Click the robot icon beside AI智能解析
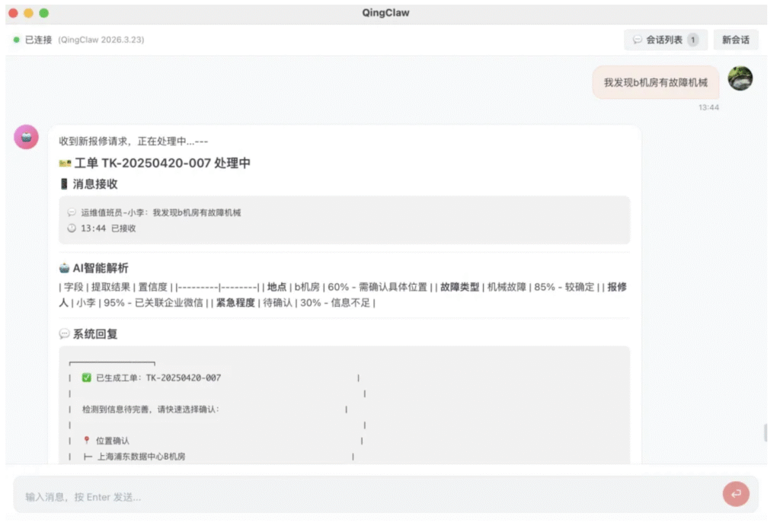Viewport: 780px width, 532px height. [64, 268]
